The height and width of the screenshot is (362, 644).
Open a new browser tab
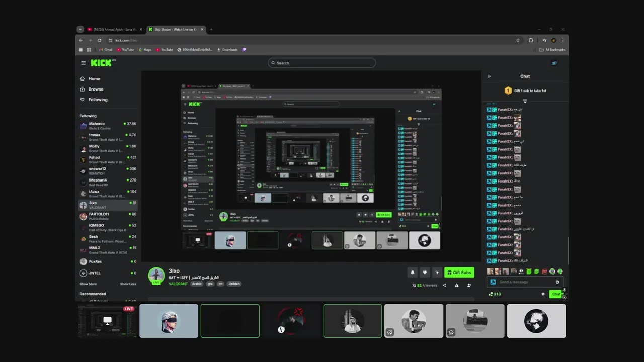(x=211, y=29)
